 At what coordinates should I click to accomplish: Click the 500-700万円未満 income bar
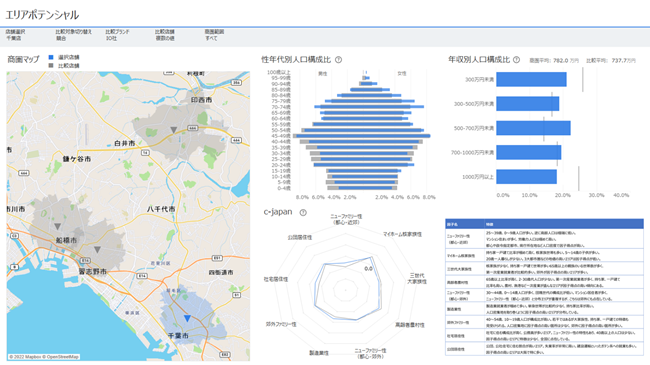(533, 128)
